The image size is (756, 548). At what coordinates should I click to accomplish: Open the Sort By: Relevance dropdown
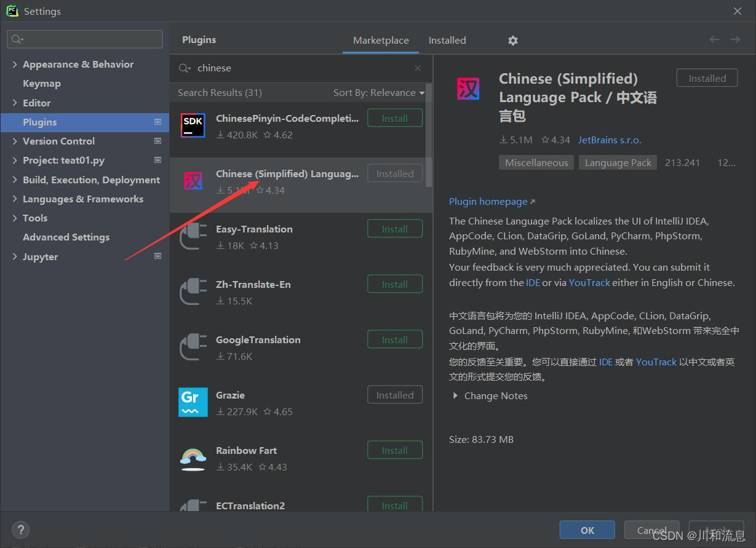[x=379, y=93]
